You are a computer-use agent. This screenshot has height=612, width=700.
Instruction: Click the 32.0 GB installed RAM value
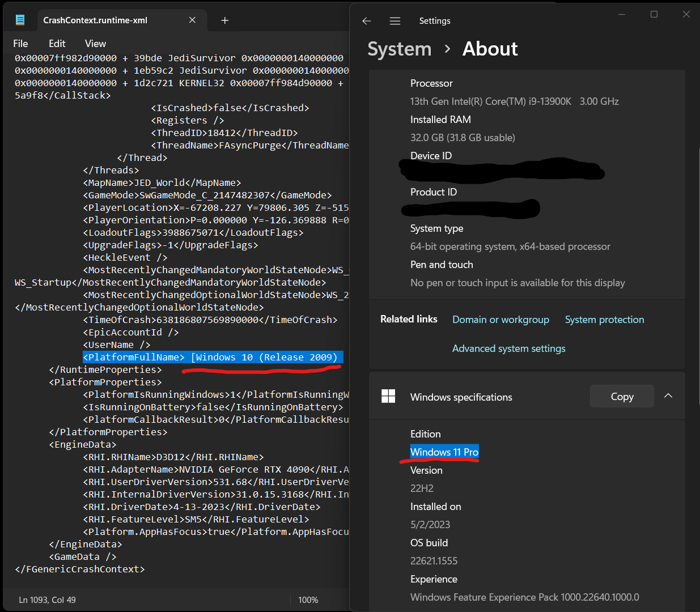[463, 137]
